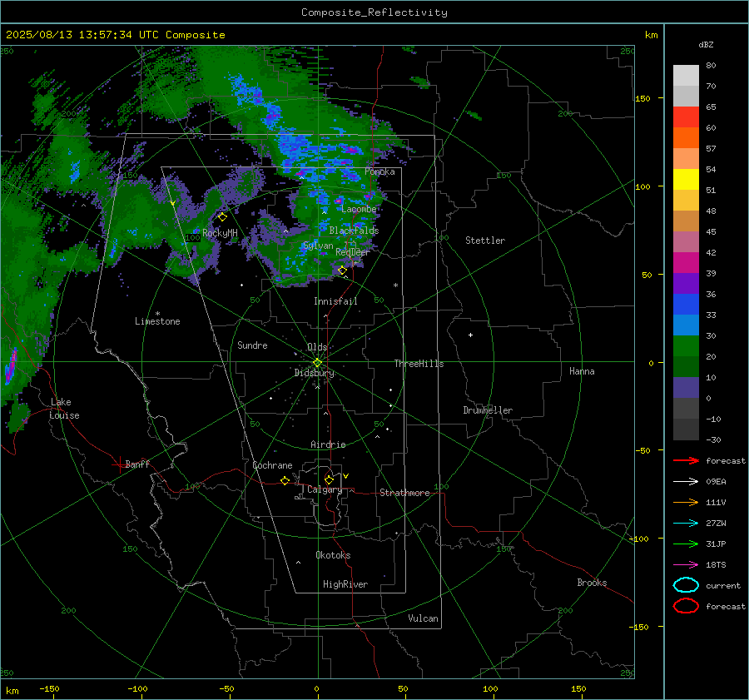The height and width of the screenshot is (700, 749).
Task: Click the Stettler label on the map
Action: click(x=485, y=241)
